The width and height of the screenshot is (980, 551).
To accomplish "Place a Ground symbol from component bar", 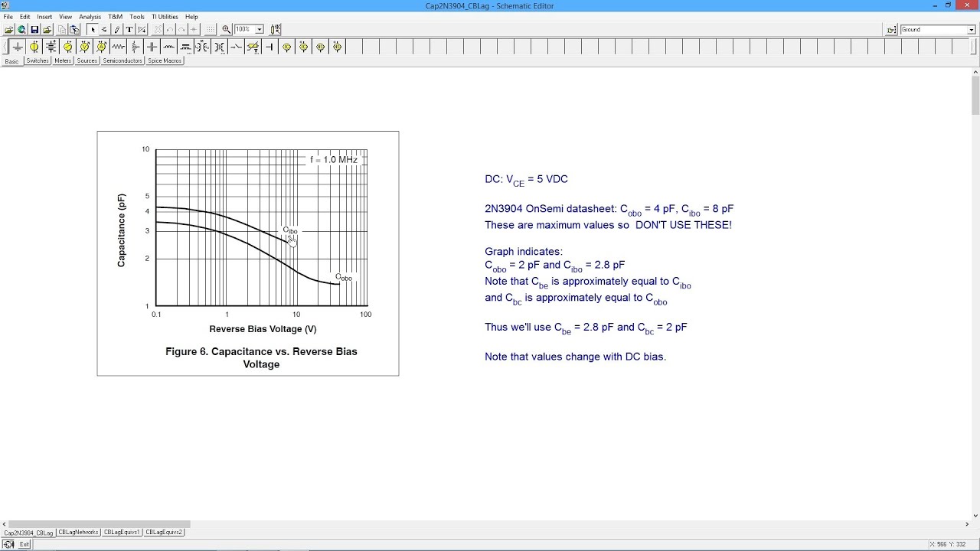I will 18,47.
